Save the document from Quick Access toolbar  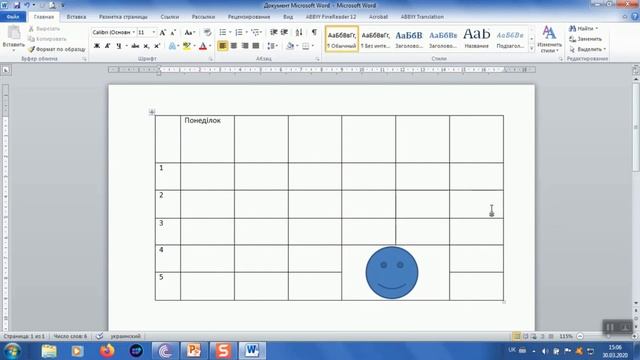pyautogui.click(x=17, y=5)
